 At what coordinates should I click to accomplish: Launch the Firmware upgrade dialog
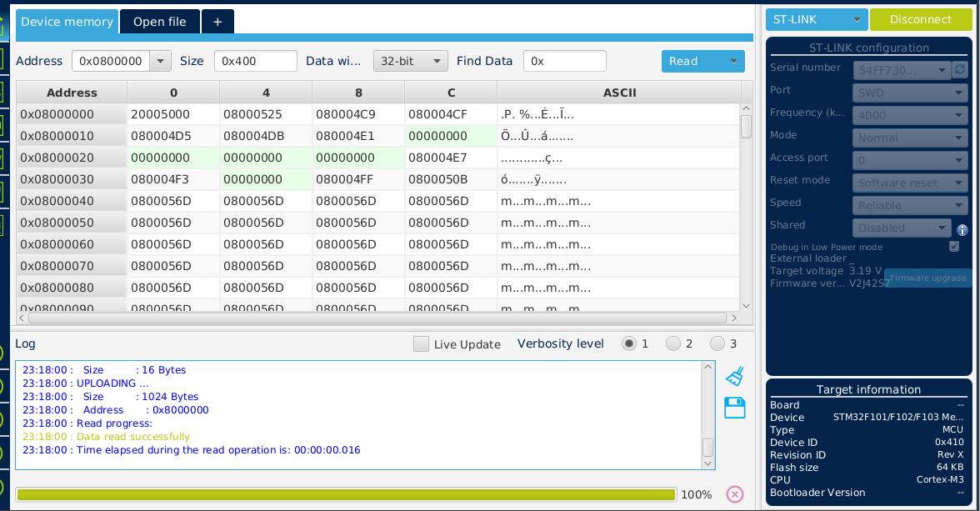point(927,278)
